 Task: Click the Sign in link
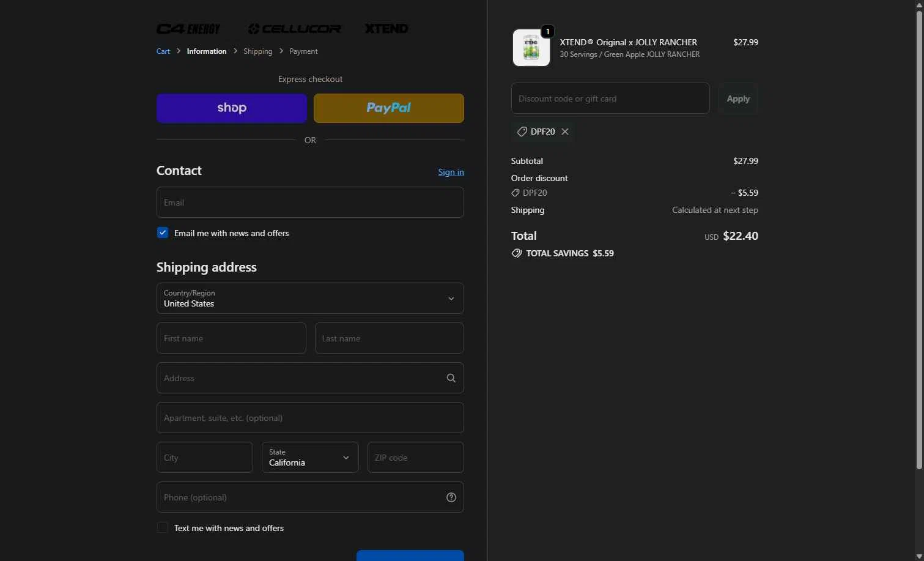451,173
